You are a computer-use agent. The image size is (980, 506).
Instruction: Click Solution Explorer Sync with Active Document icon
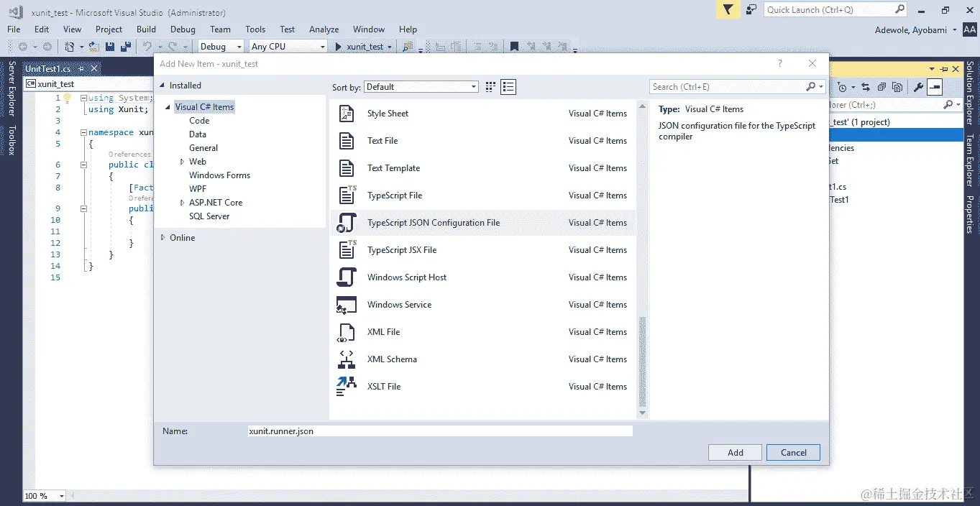coord(866,88)
